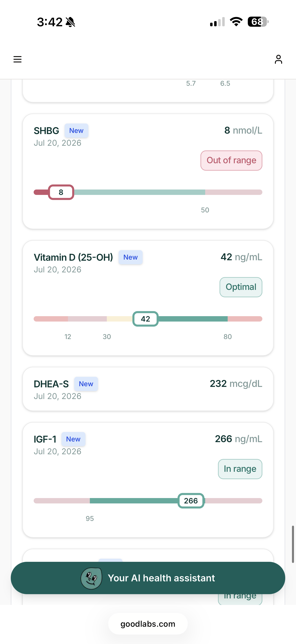Open the goodlabs.com address pill
Screen dimensions: 296x644
click(x=148, y=624)
